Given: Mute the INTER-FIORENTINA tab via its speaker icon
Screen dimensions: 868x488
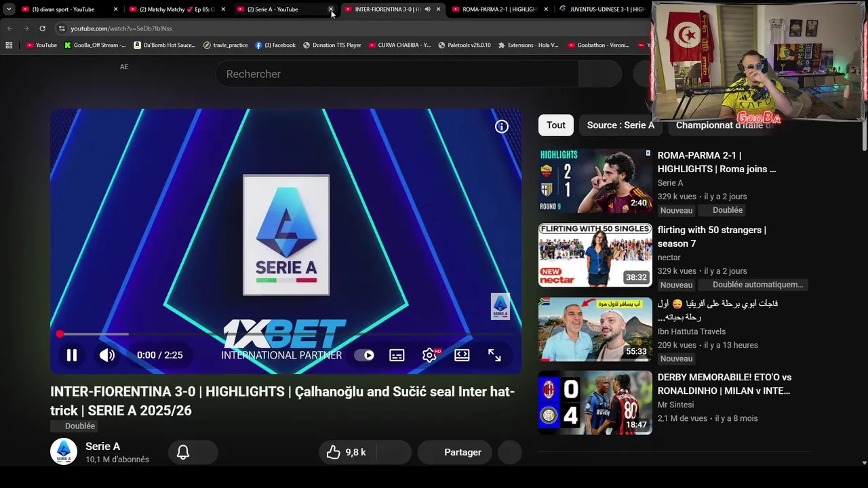Looking at the screenshot, I should coord(427,9).
